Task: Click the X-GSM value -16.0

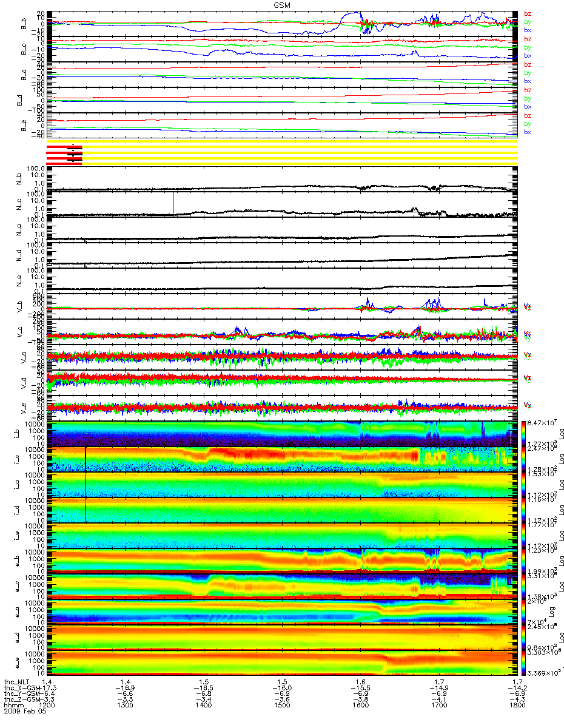Action: [x=283, y=689]
